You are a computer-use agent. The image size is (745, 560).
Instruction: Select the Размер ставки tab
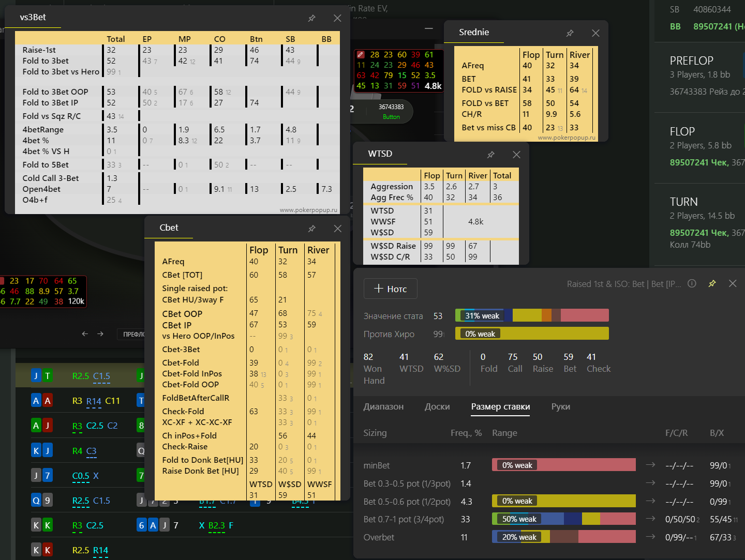tap(500, 406)
